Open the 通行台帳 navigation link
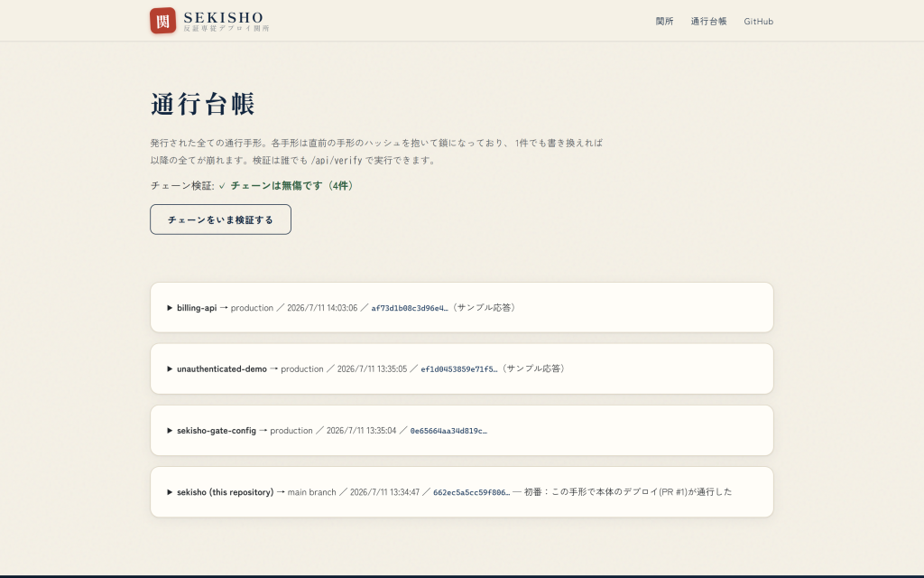924x578 pixels. point(709,22)
